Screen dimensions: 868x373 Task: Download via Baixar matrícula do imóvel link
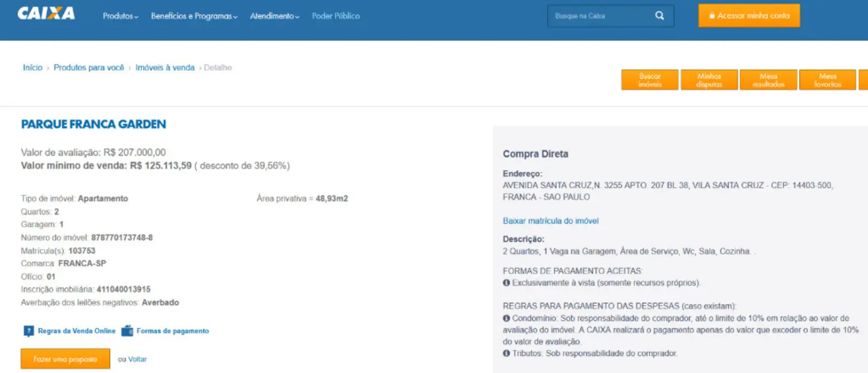[x=550, y=221]
